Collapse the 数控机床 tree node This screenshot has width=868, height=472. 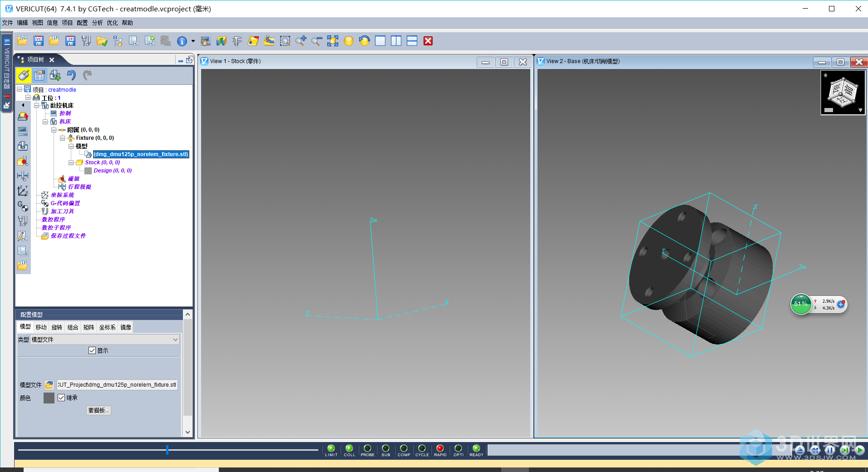point(37,105)
